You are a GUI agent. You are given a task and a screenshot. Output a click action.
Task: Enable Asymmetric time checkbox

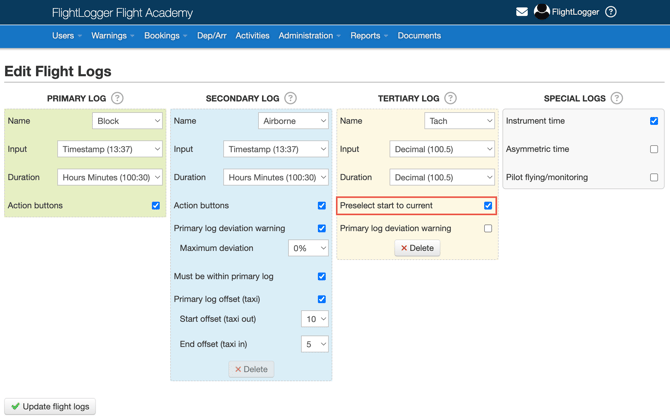(x=654, y=149)
